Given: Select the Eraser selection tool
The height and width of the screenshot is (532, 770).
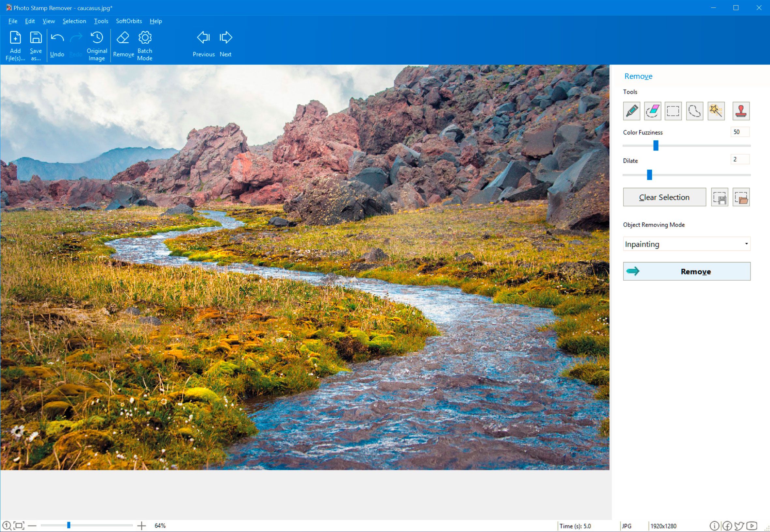Looking at the screenshot, I should pyautogui.click(x=652, y=110).
